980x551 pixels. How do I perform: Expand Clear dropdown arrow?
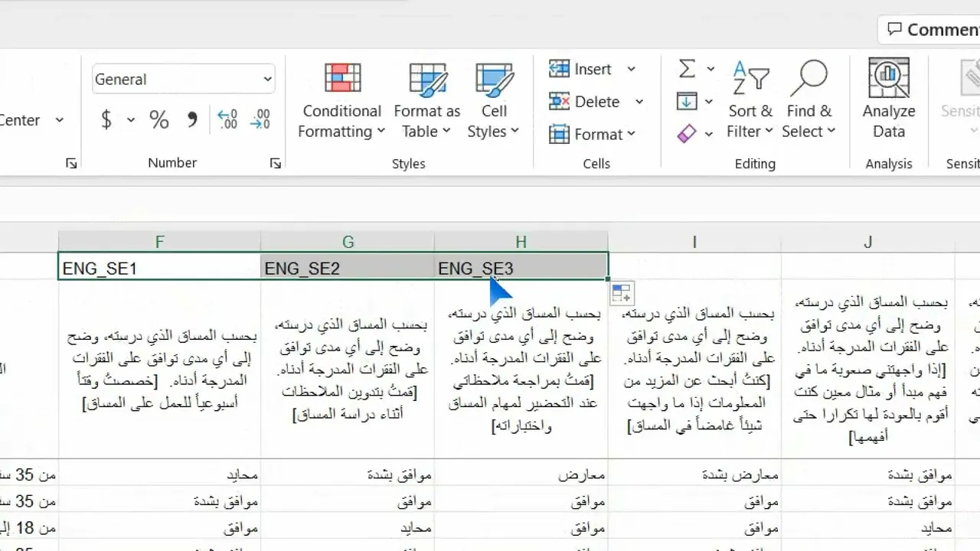coord(709,134)
